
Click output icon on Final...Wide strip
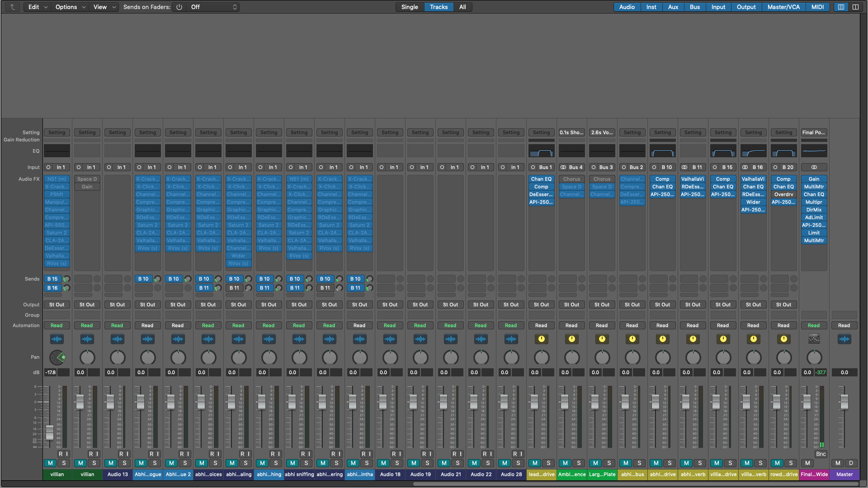click(814, 339)
